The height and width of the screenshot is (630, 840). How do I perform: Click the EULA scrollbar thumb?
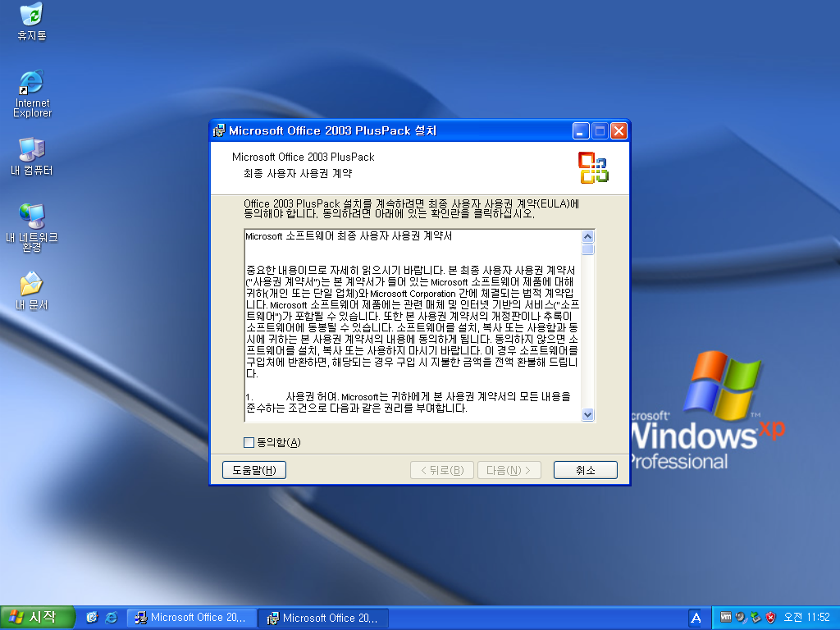(x=587, y=249)
